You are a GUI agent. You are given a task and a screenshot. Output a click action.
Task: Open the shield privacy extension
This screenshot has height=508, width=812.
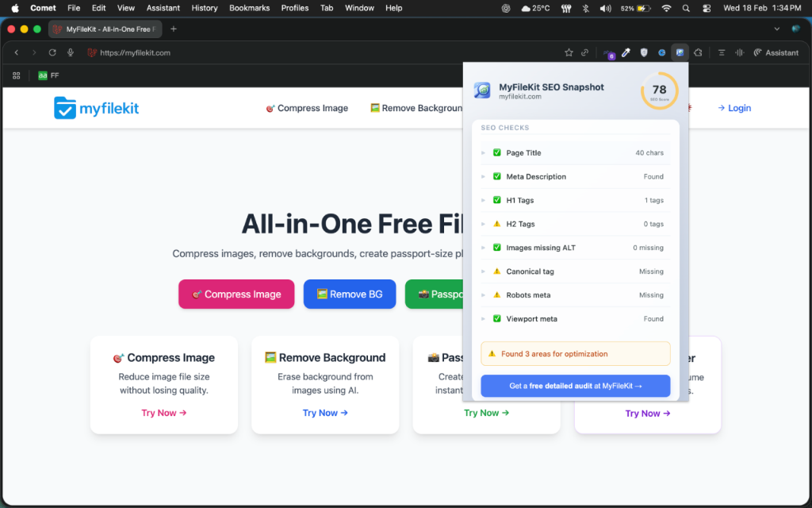(x=644, y=52)
